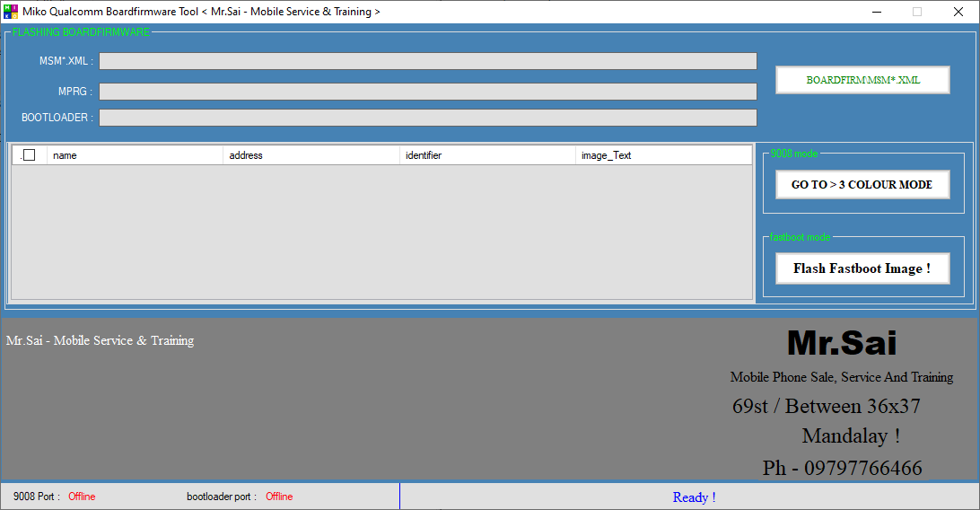The width and height of the screenshot is (980, 510).
Task: Click the 'Ready !' status message
Action: click(x=694, y=497)
